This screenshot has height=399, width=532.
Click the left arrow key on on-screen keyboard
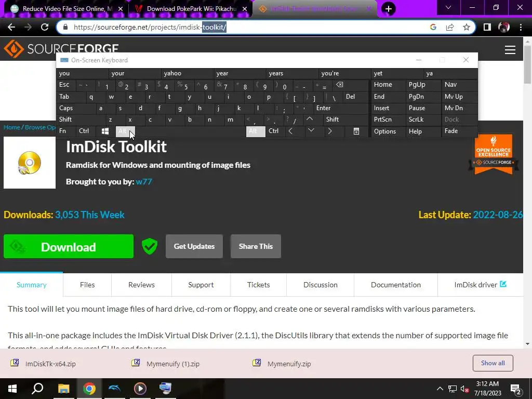click(290, 131)
